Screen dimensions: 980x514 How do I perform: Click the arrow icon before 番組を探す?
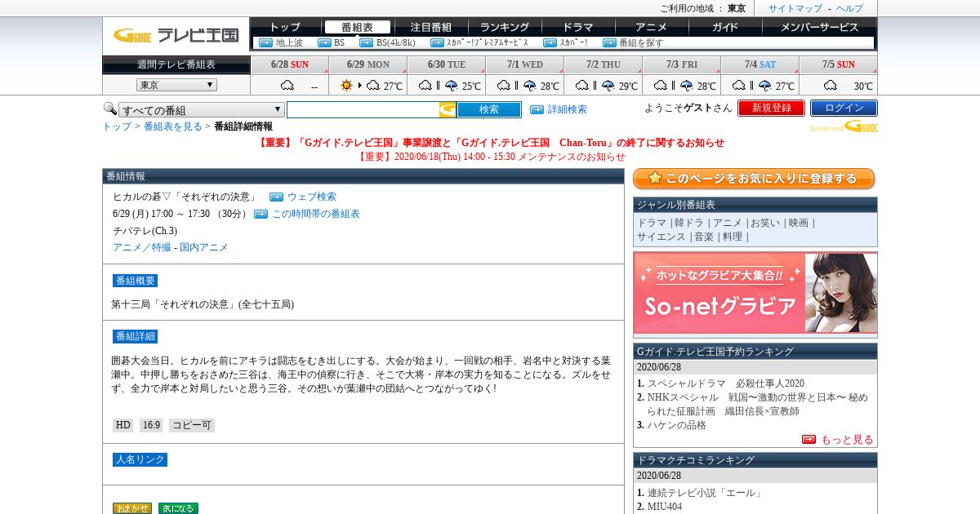coord(609,42)
